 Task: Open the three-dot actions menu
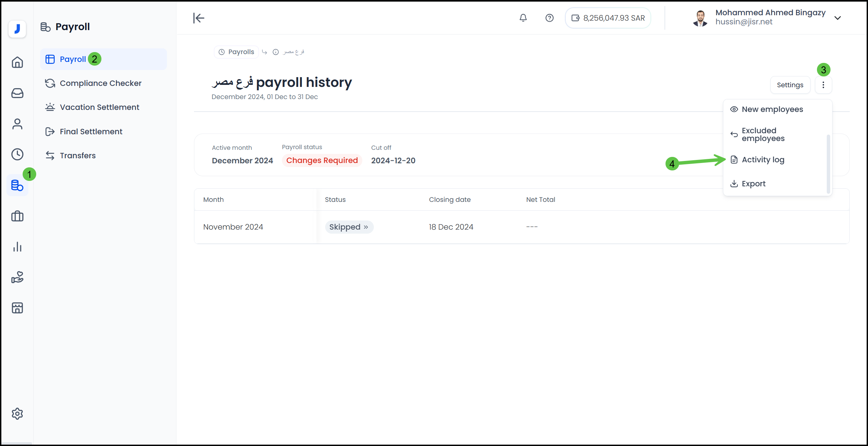824,85
